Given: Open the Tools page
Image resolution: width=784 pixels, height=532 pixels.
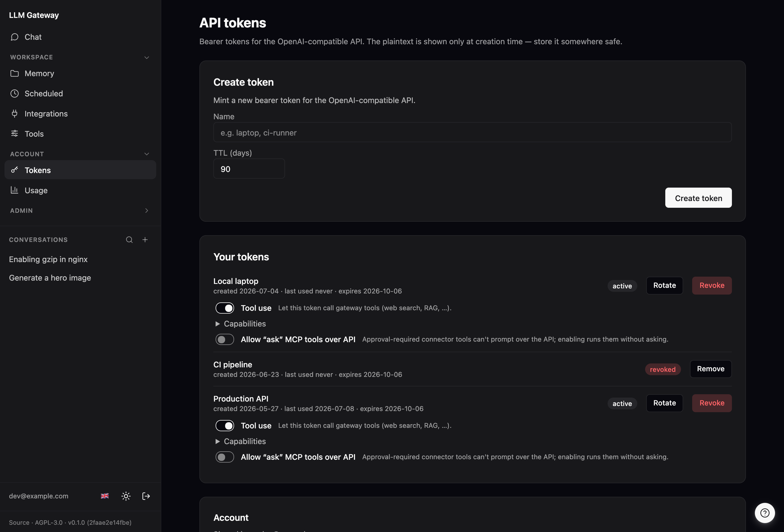Looking at the screenshot, I should coord(80,134).
